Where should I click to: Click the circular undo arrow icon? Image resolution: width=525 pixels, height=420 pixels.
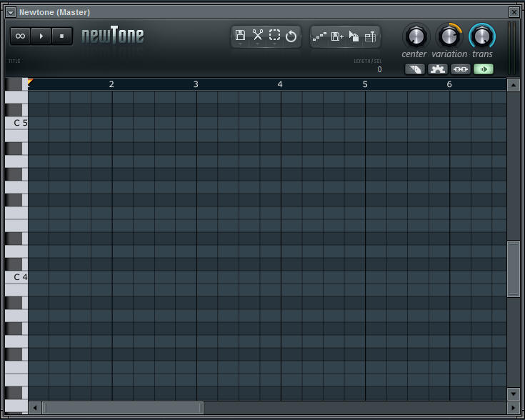point(291,36)
